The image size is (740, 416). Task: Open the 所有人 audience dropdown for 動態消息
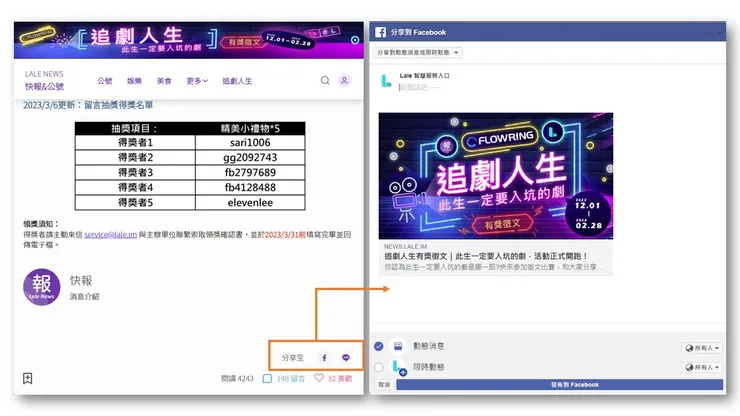pyautogui.click(x=702, y=348)
